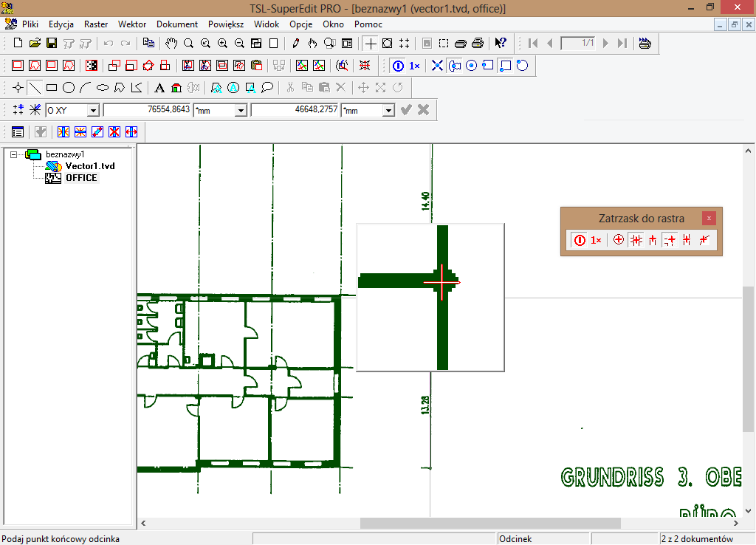This screenshot has height=545, width=756.
Task: Select the OFFICE item in document tree
Action: (81, 178)
